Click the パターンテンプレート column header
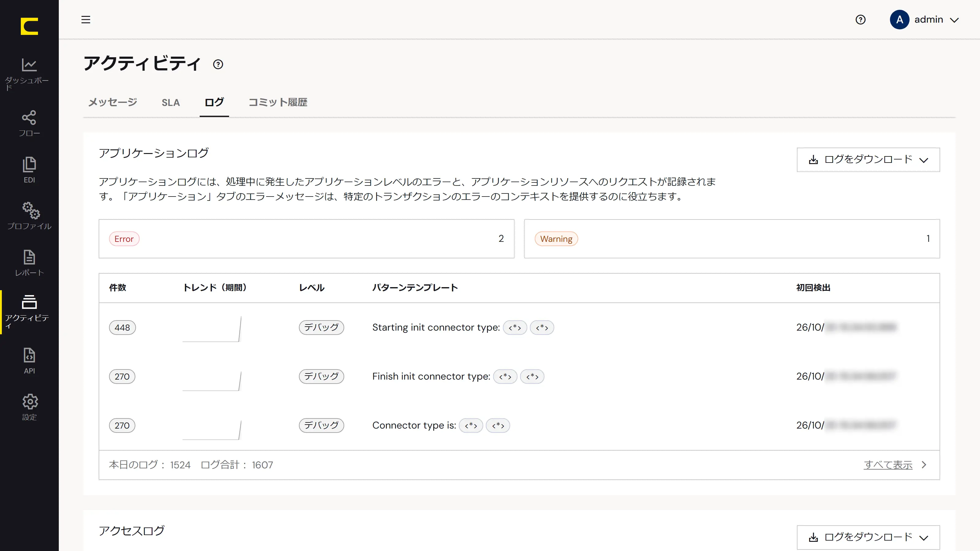Image resolution: width=980 pixels, height=551 pixels. (x=415, y=288)
